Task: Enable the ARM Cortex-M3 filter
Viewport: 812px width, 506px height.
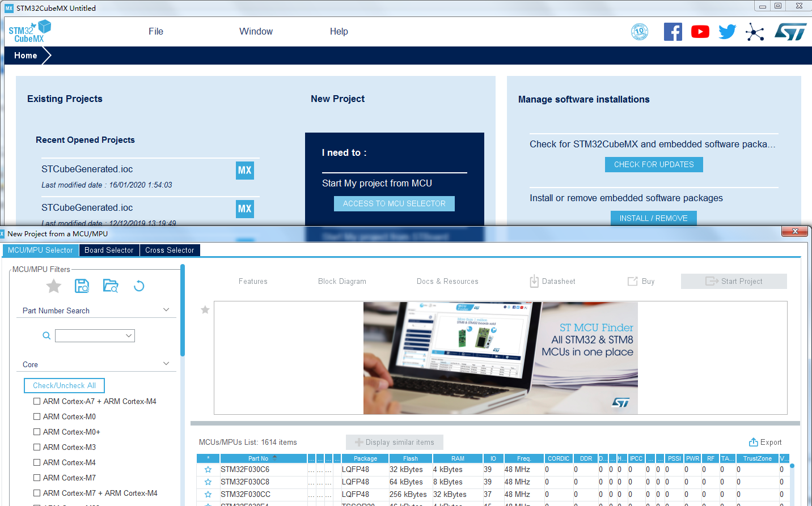Action: coord(37,447)
